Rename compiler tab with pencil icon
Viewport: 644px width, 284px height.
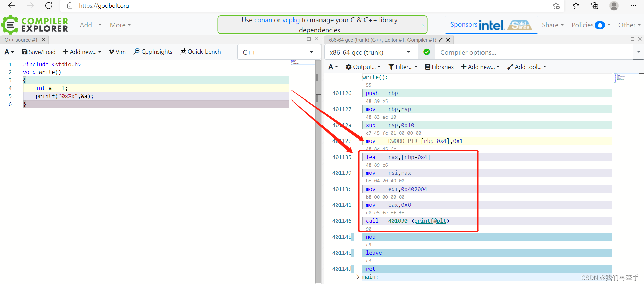pos(441,40)
